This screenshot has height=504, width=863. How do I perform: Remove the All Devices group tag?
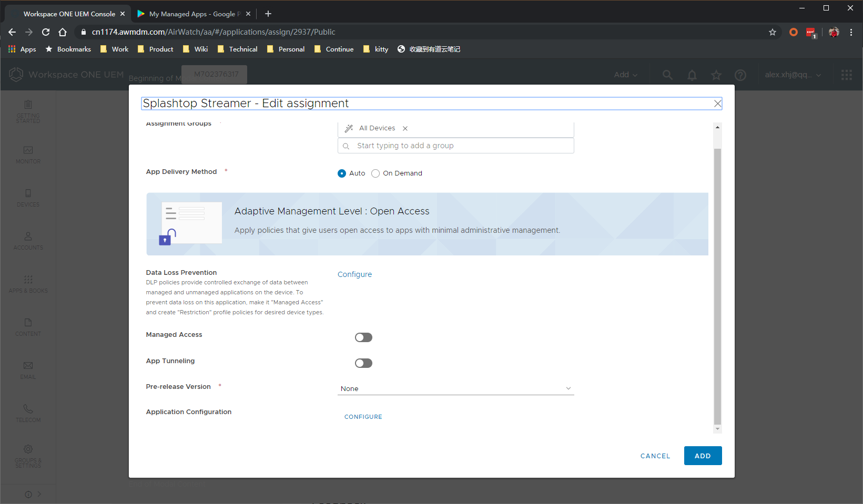pyautogui.click(x=405, y=128)
